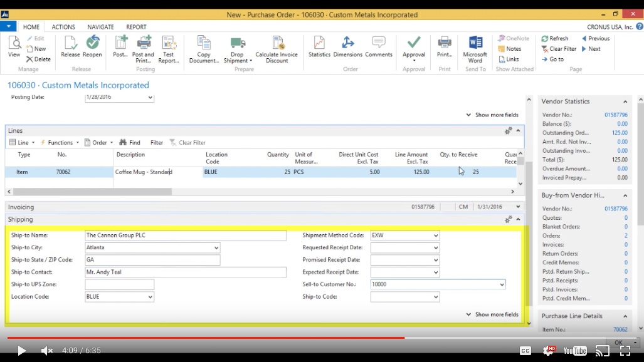This screenshot has height=362, width=644.
Task: Open the application dropdown menu
Action: pos(8,26)
